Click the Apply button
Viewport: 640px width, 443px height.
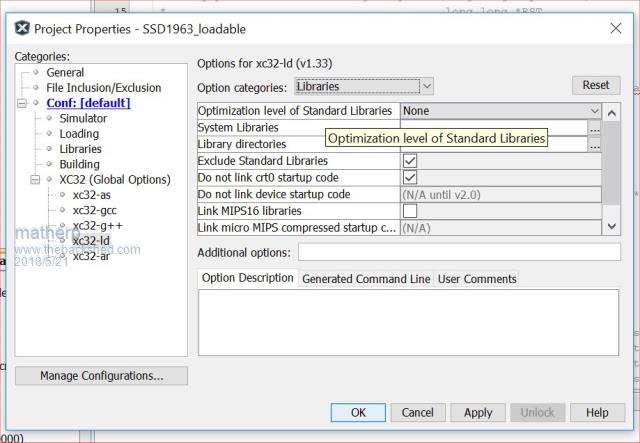pos(478,412)
